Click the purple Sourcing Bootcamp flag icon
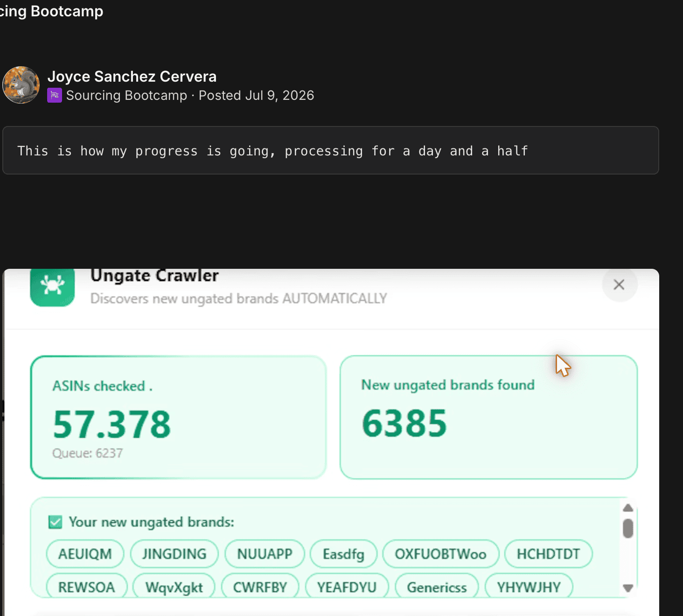This screenshot has height=616, width=683. pyautogui.click(x=55, y=96)
